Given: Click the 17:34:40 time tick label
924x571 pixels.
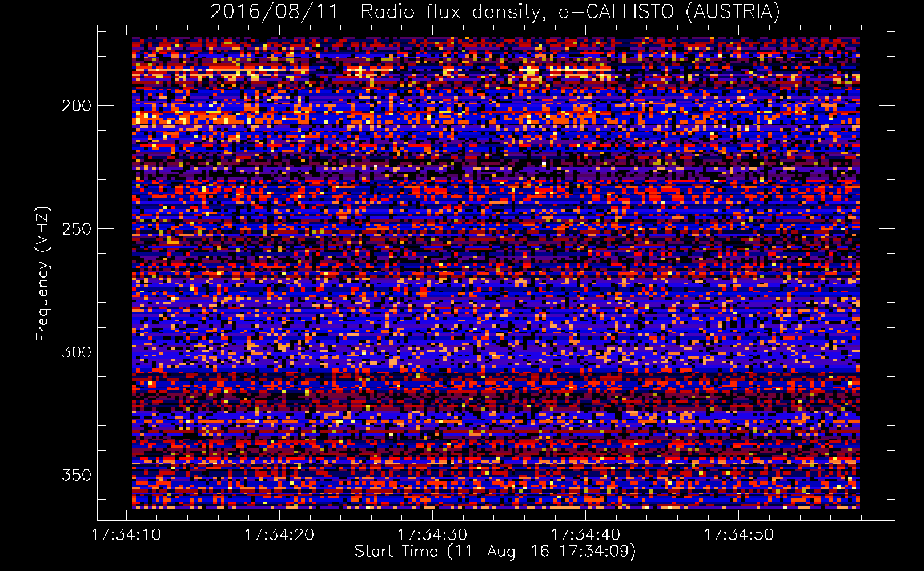Looking at the screenshot, I should pyautogui.click(x=585, y=535).
